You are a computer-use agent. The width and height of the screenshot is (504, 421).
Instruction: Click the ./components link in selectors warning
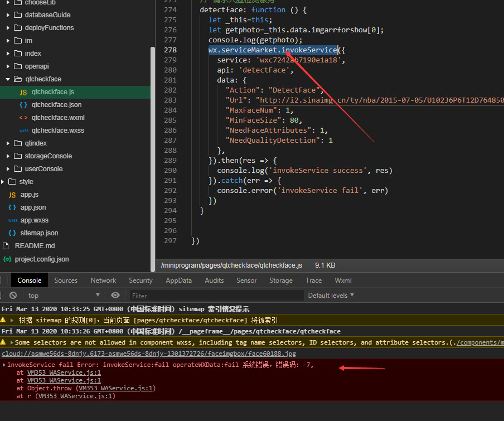pyautogui.click(x=480, y=342)
